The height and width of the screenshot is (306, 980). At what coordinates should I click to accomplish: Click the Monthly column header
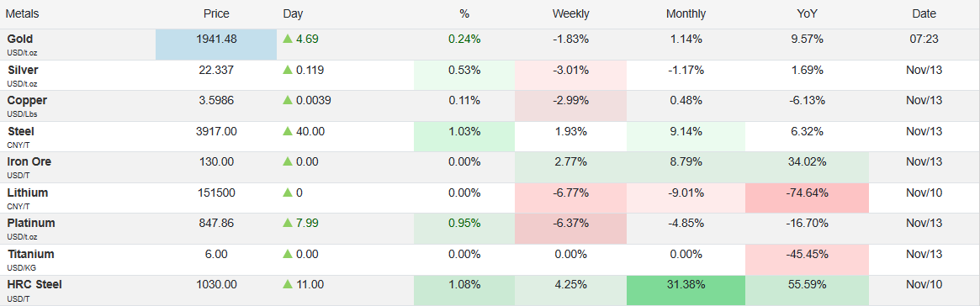click(686, 13)
